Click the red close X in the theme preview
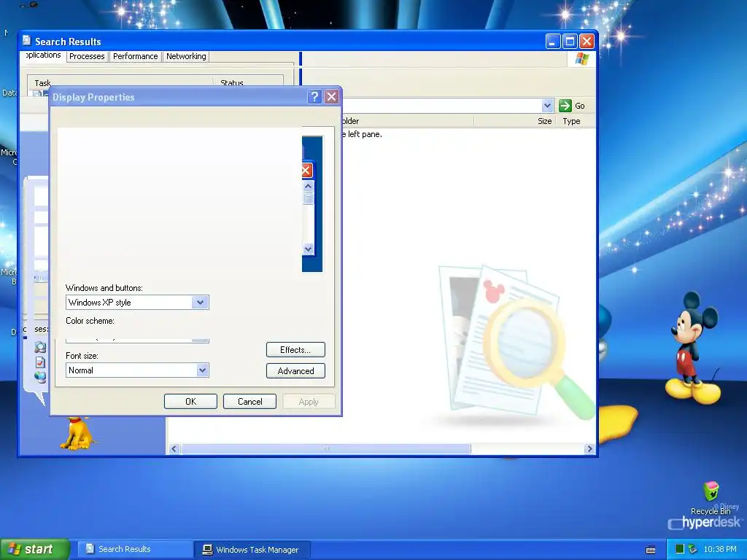 tap(306, 171)
